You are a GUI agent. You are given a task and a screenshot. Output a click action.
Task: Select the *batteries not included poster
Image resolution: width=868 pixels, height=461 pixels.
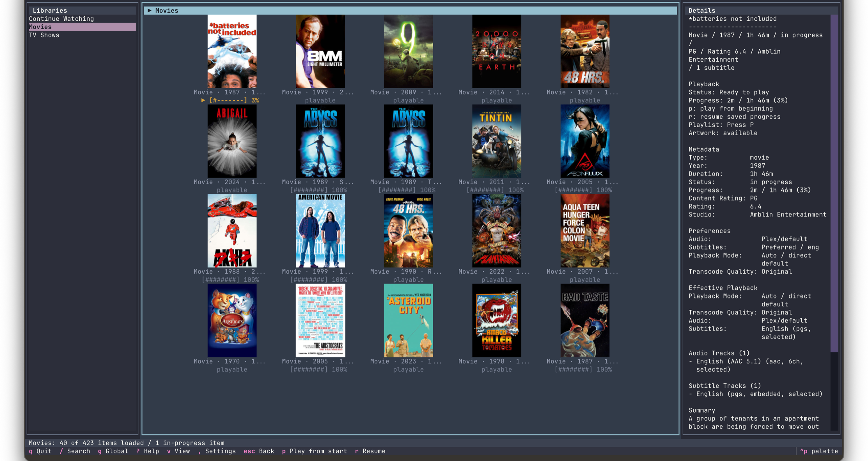point(232,51)
